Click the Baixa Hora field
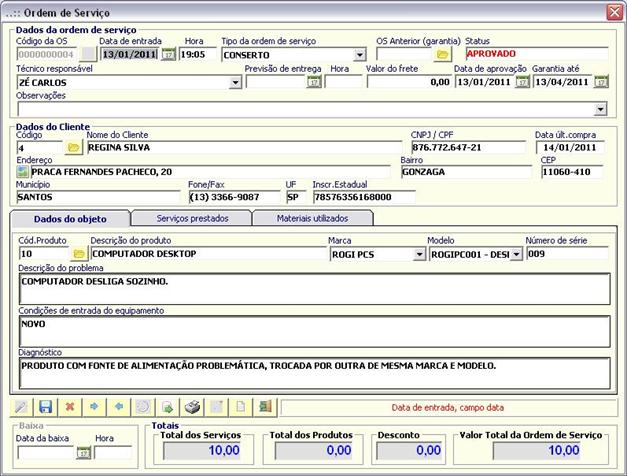Image resolution: width=627 pixels, height=476 pixels. [x=113, y=452]
